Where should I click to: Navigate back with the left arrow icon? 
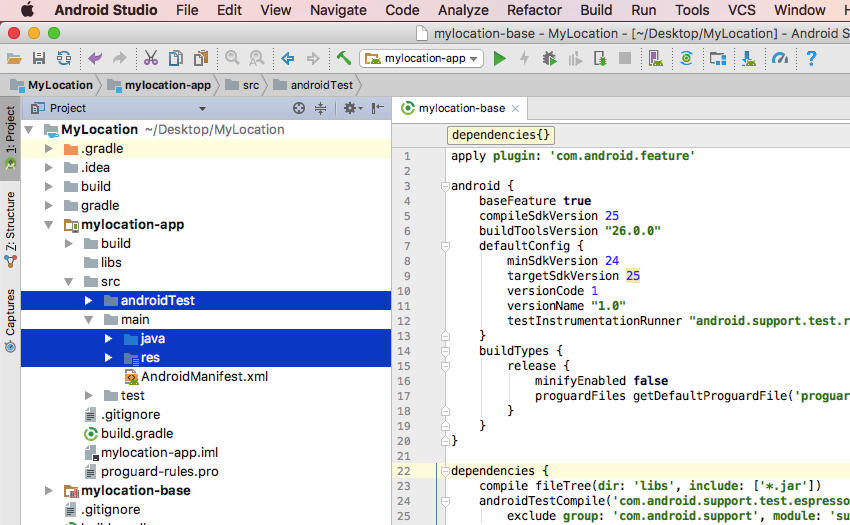[288, 59]
